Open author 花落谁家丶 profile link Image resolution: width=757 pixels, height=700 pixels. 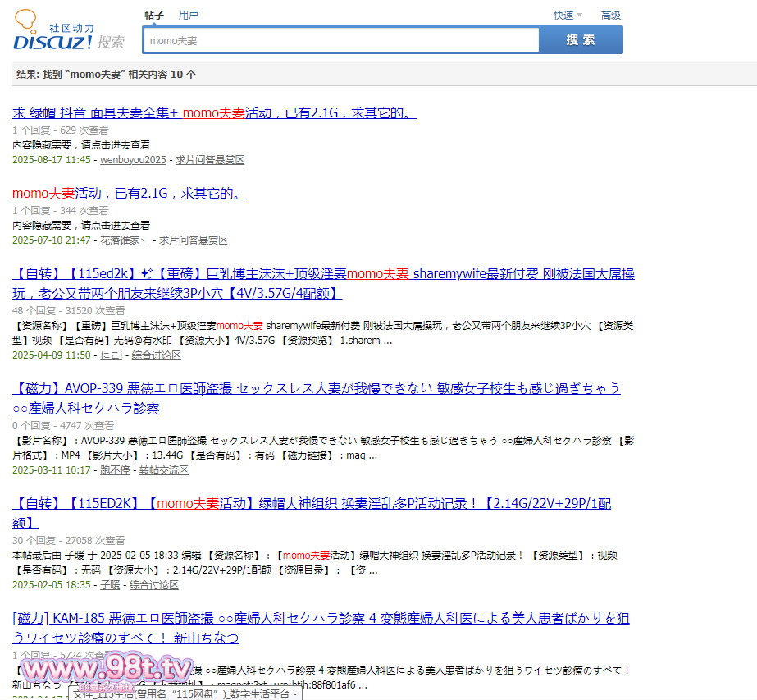pyautogui.click(x=124, y=240)
